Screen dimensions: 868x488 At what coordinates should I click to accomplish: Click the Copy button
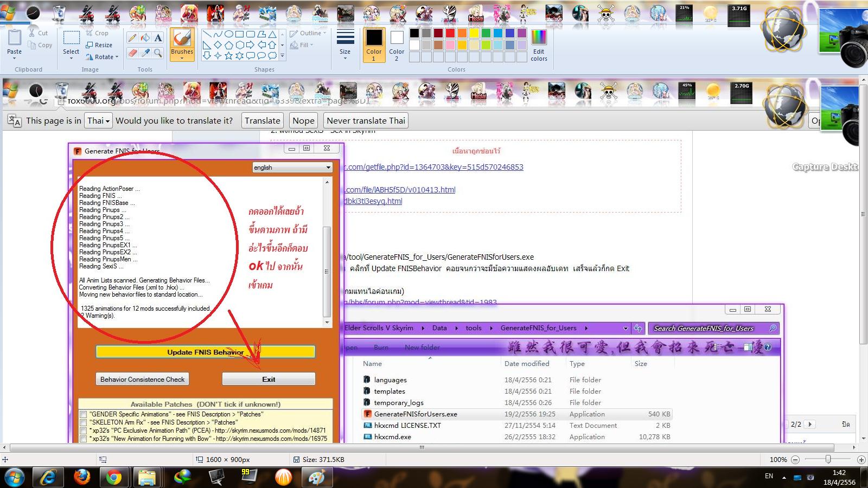point(41,46)
